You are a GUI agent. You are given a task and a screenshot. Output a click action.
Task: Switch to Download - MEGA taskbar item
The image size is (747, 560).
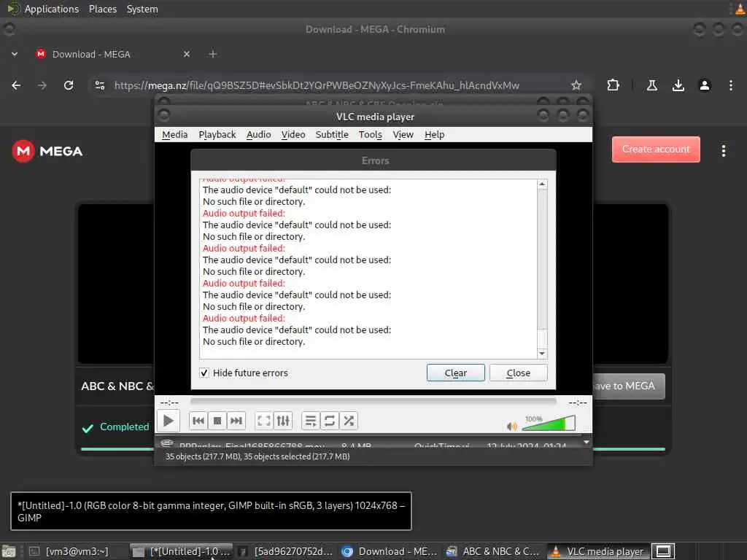(390, 551)
